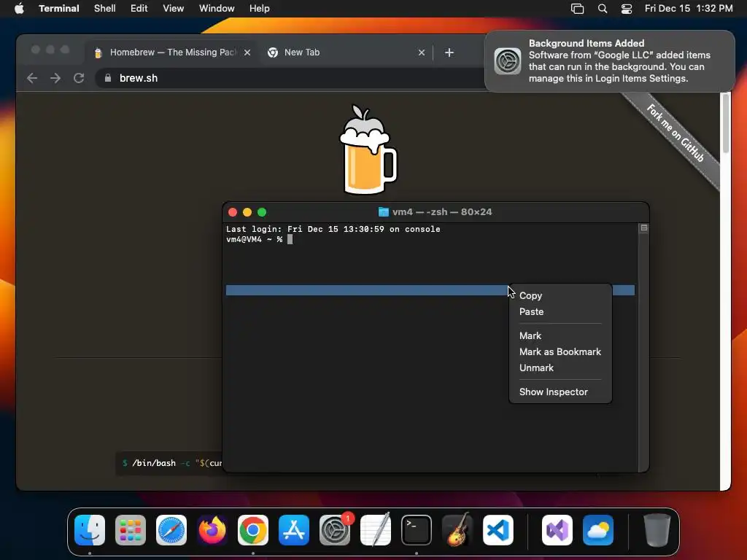The height and width of the screenshot is (560, 747).
Task: Minimize the Terminal window
Action: click(x=247, y=212)
